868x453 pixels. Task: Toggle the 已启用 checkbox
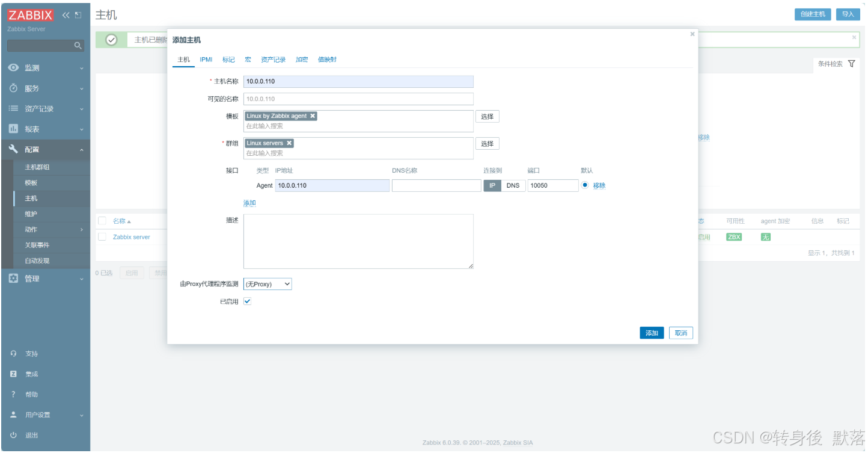click(248, 301)
